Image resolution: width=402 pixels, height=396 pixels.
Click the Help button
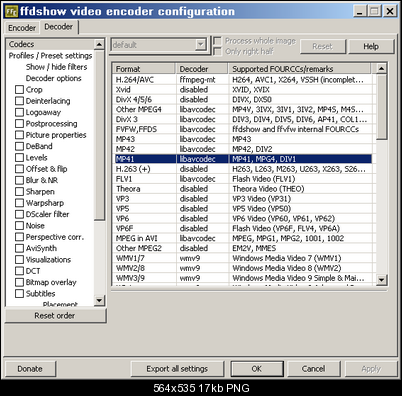pyautogui.click(x=371, y=46)
